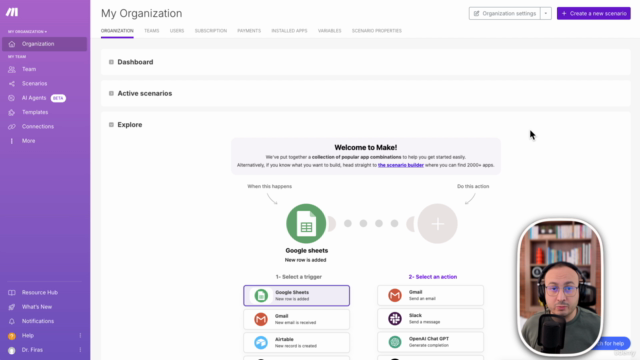The image size is (640, 360).
Task: Open the Templates icon in sidebar
Action: [x=12, y=112]
